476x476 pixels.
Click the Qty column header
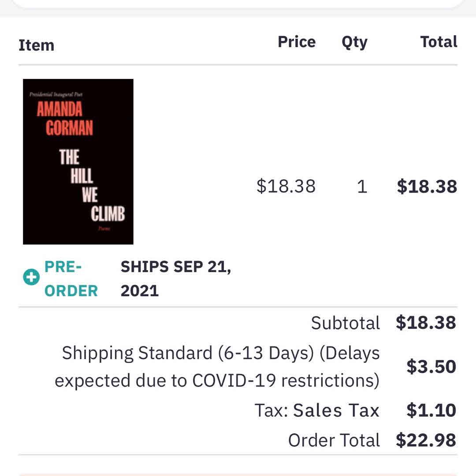tap(354, 42)
